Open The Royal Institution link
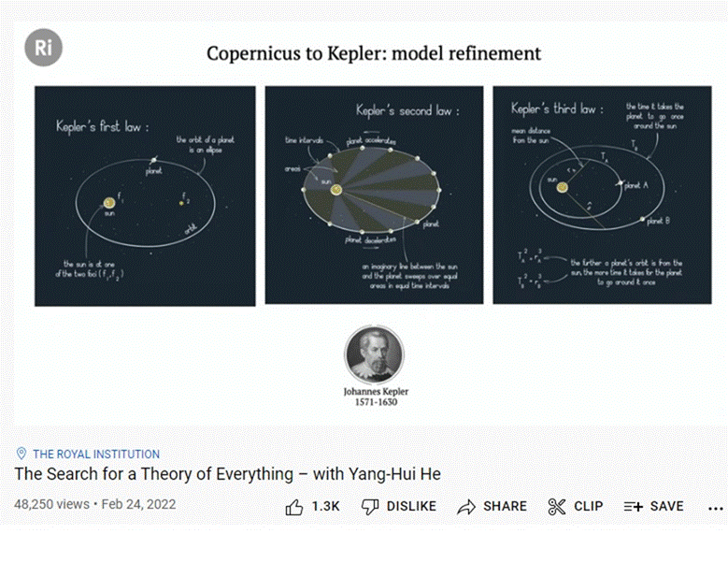The width and height of the screenshot is (728, 563). pos(96,454)
